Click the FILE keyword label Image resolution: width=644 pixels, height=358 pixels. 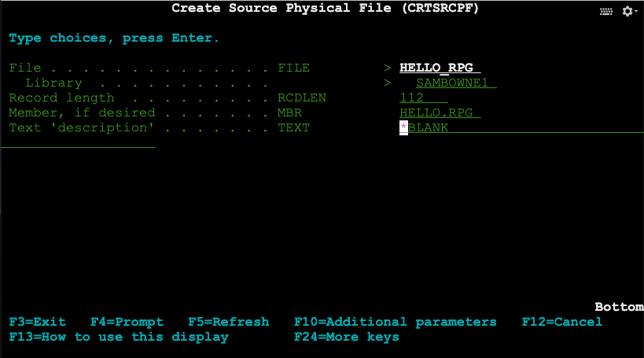click(x=293, y=68)
